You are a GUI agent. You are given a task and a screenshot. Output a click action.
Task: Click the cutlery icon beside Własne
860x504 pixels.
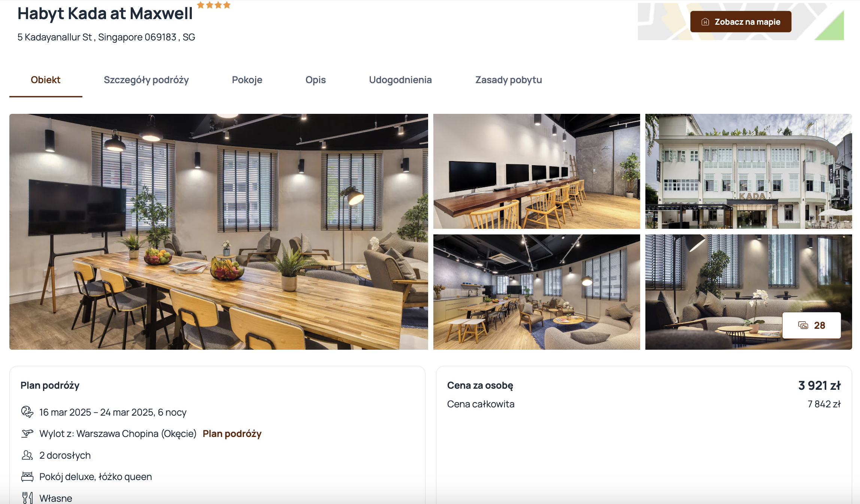pos(27,498)
